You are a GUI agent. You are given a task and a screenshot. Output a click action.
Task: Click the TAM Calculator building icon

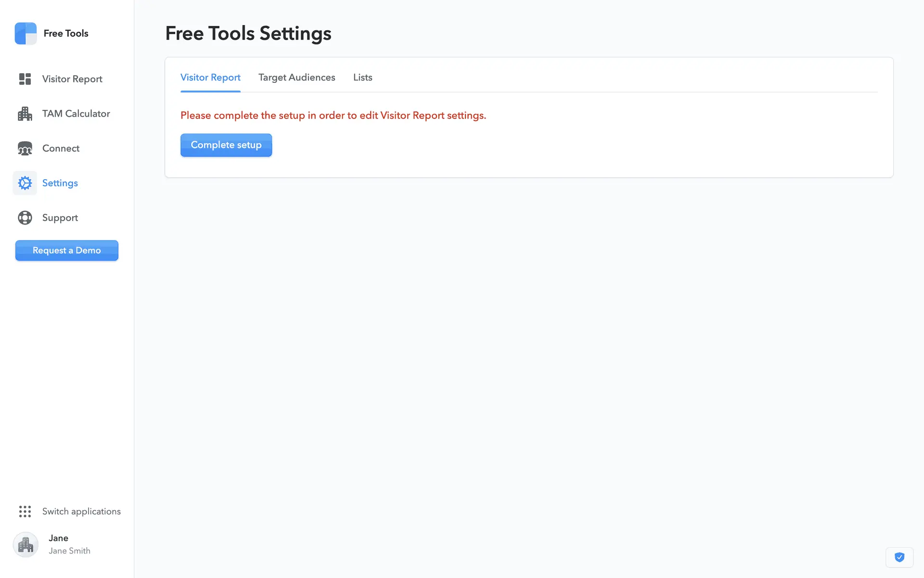[25, 114]
